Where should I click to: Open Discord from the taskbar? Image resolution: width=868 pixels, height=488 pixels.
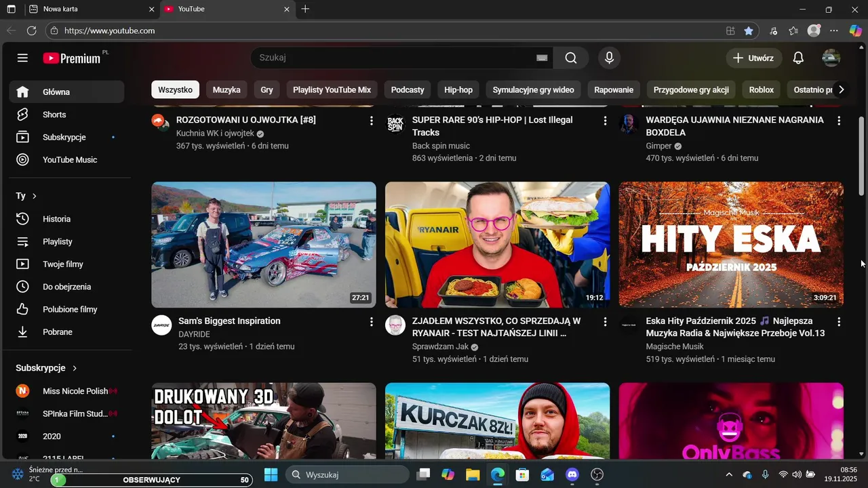[572, 474]
